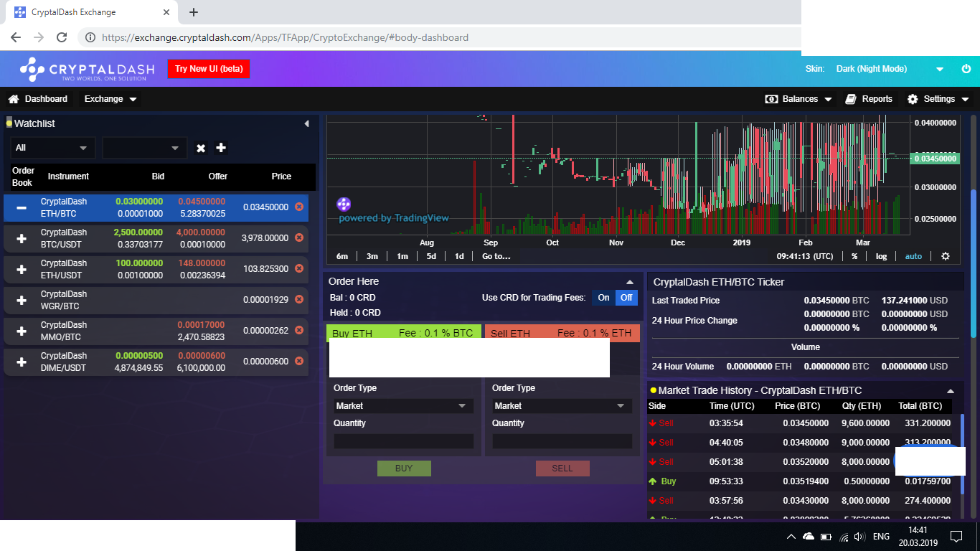Remove MMO/BTC from watchlist via red X
Image resolution: width=980 pixels, height=551 pixels.
point(299,330)
